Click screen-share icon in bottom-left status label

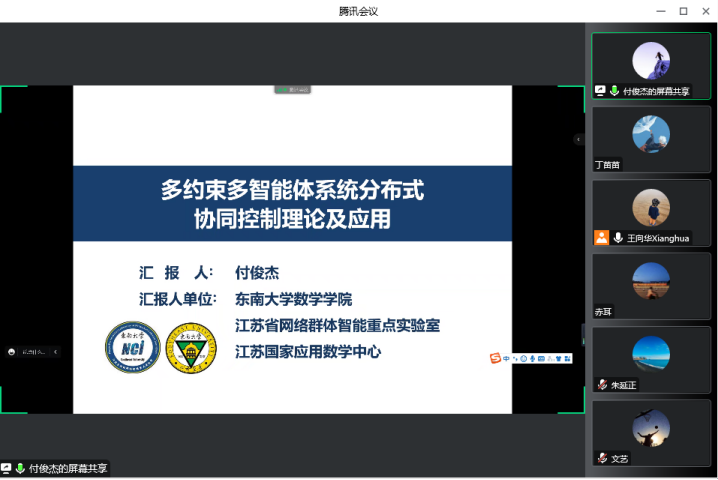pyautogui.click(x=7, y=468)
